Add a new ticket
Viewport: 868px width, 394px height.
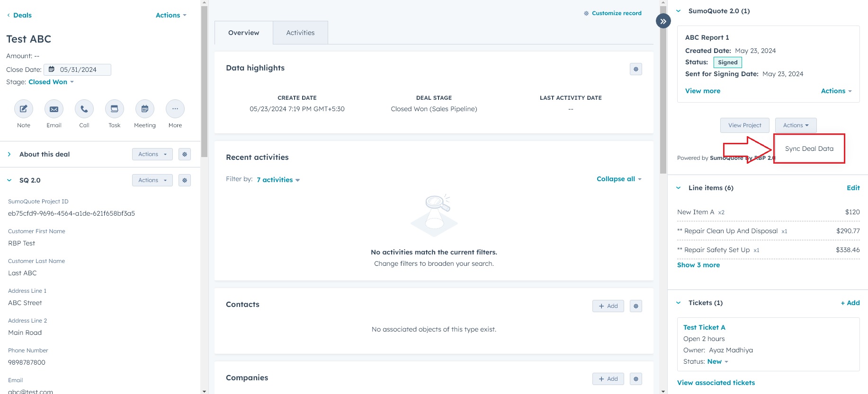pos(850,303)
